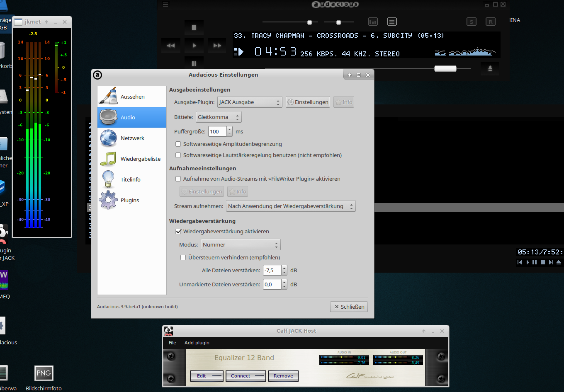564x392 pixels.
Task: Enable Softwareseitige Lautstärkeregelung benutzen checkbox
Action: tap(178, 155)
